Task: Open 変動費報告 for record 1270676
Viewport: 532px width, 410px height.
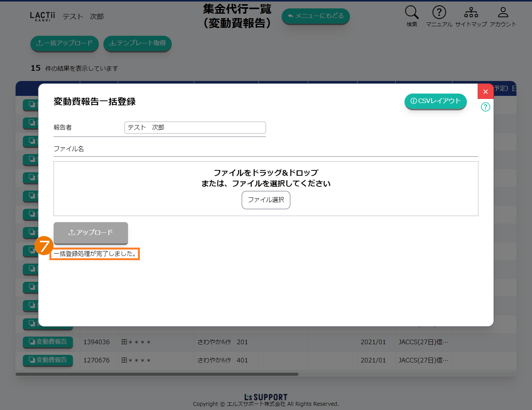Action: tap(48, 360)
